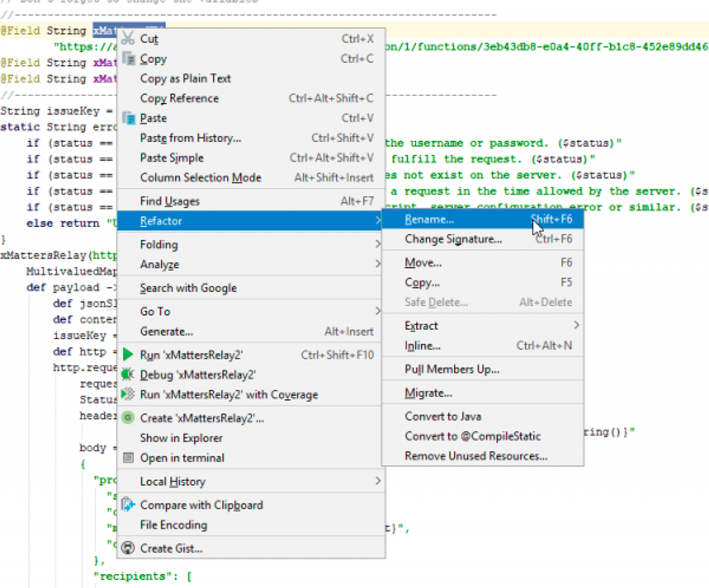This screenshot has width=709, height=588.
Task: Click Convert to Java
Action: (443, 416)
